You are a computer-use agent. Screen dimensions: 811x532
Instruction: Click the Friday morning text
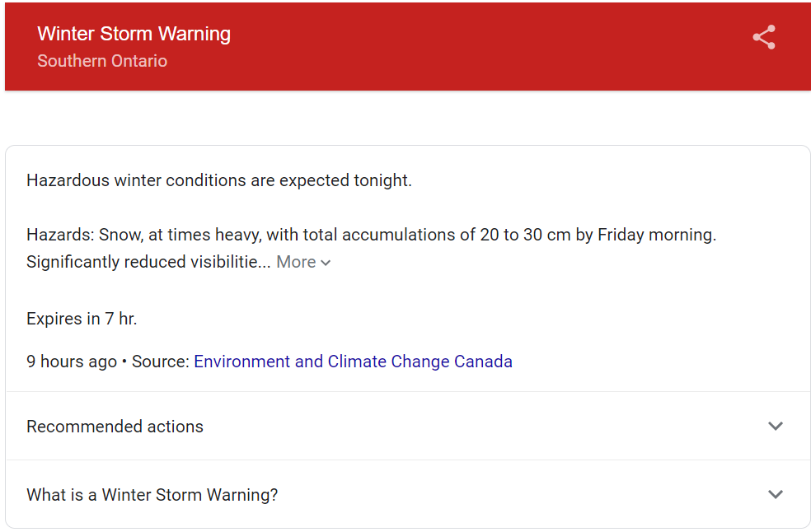coord(655,235)
